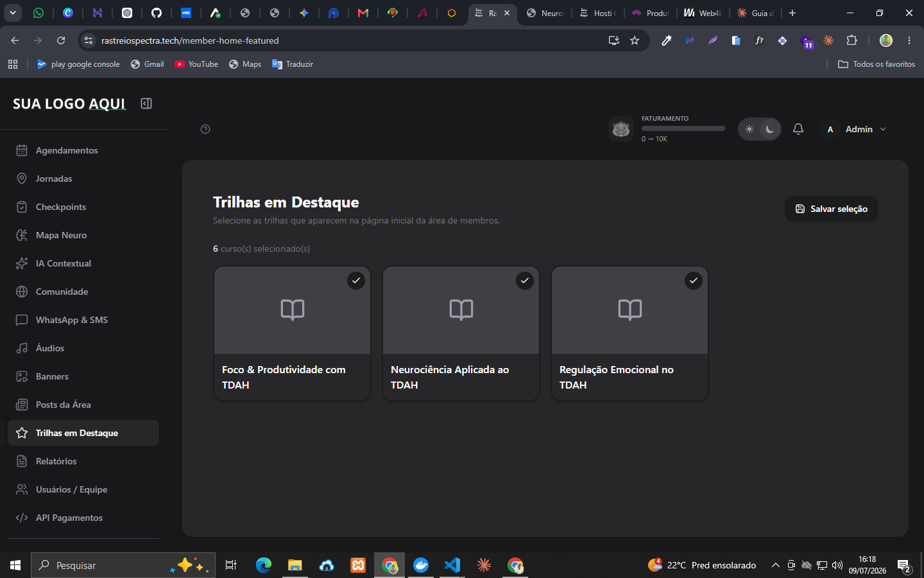Open Agendamentos calendar icon in sidebar
Screen dimensions: 924x578
click(x=22, y=150)
